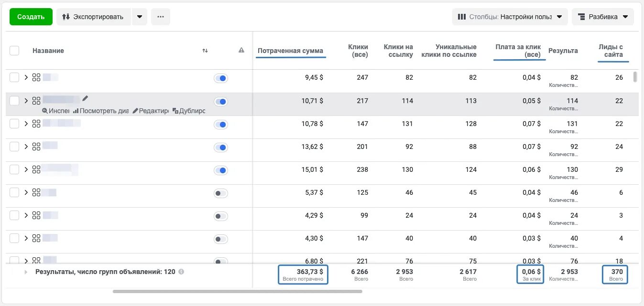Click Посмотреть диаграммы (View charts) on the highlighted row

tap(101, 111)
